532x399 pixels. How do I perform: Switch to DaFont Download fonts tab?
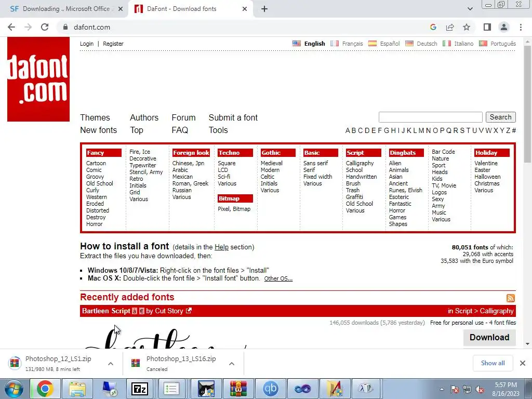coord(190,9)
